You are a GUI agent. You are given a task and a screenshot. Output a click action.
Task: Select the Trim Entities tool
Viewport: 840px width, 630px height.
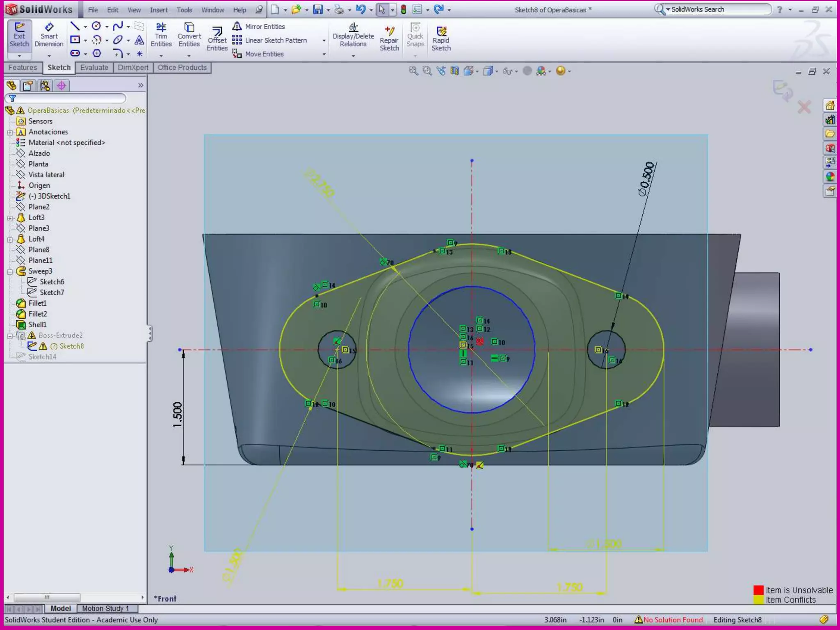pyautogui.click(x=161, y=35)
